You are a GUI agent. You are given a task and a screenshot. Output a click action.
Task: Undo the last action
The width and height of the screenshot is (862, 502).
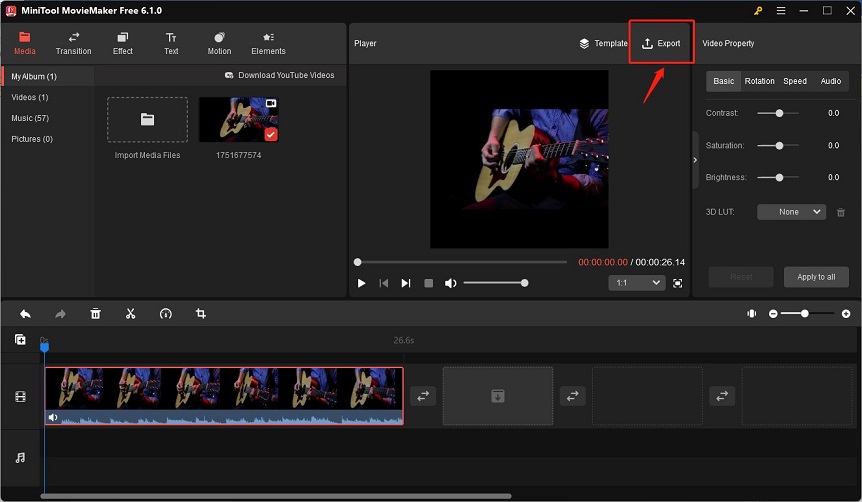(25, 313)
